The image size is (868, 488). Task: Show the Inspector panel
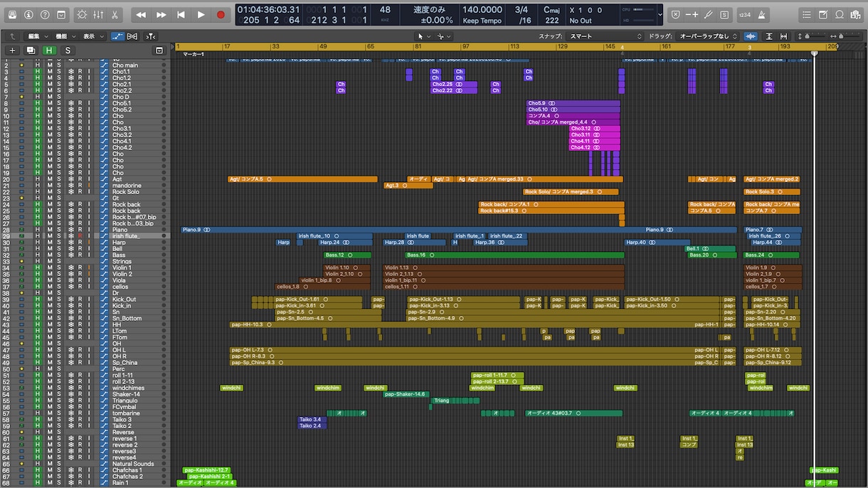[x=28, y=14]
